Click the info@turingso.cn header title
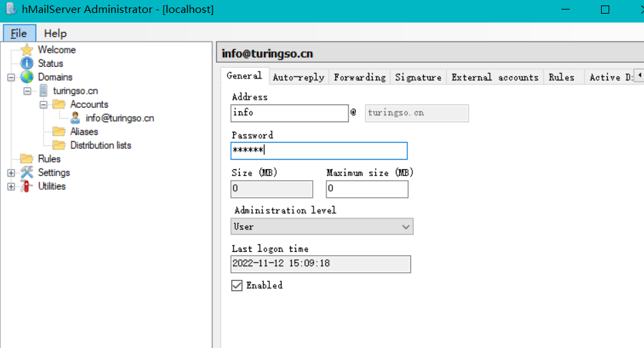Image resolution: width=644 pixels, height=348 pixels. tap(267, 53)
